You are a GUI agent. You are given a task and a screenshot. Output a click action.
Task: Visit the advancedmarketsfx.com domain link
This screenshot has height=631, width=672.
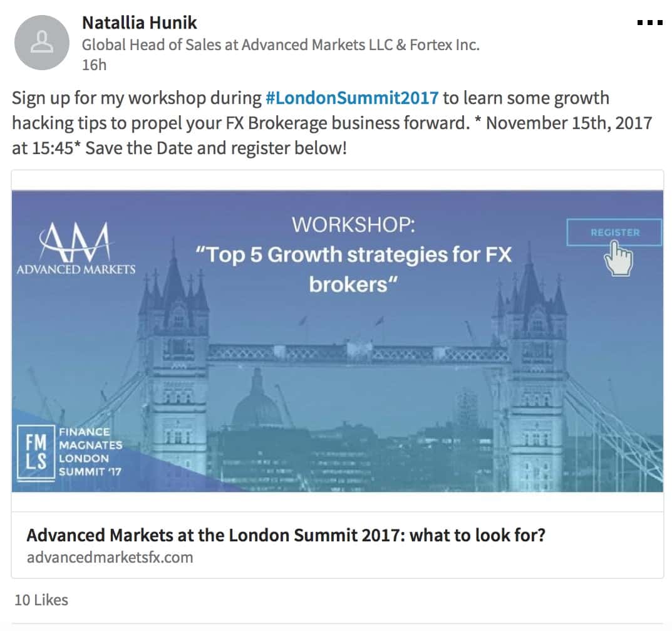tap(110, 557)
